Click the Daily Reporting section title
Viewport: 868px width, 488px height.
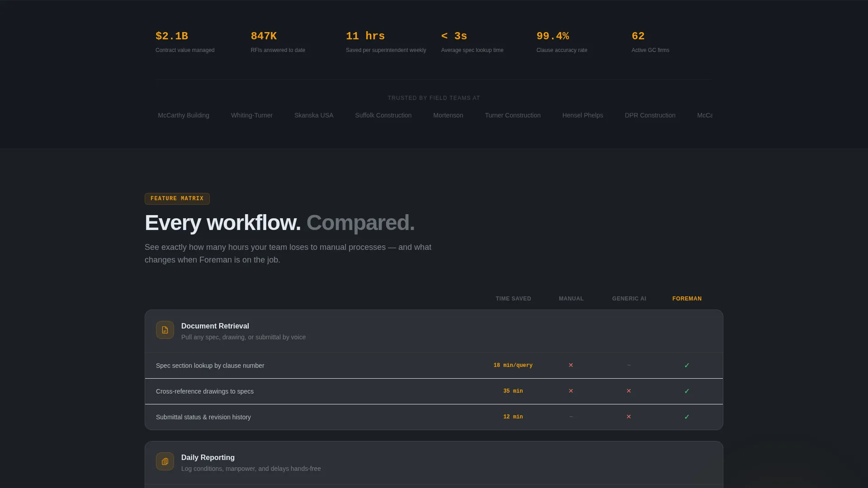click(208, 457)
